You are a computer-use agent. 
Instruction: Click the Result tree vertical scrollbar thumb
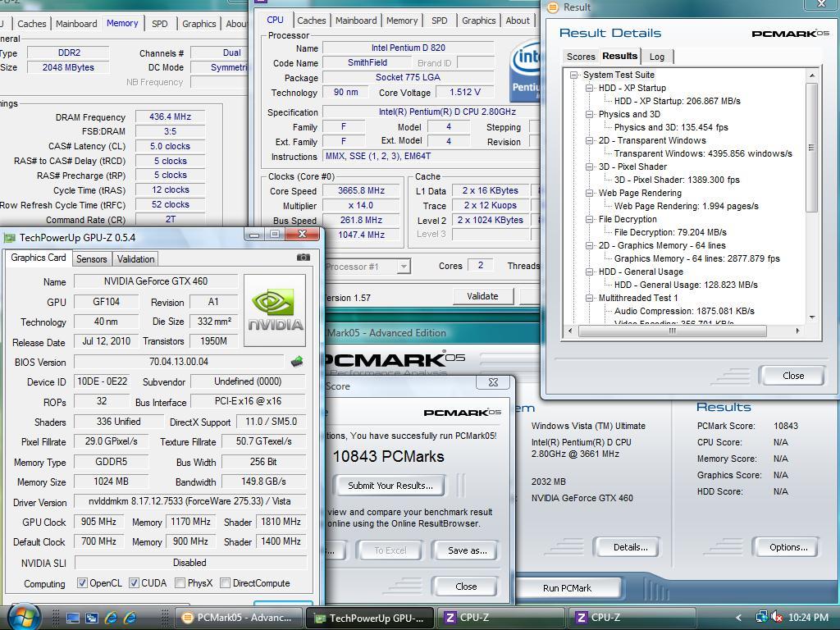pos(811,148)
